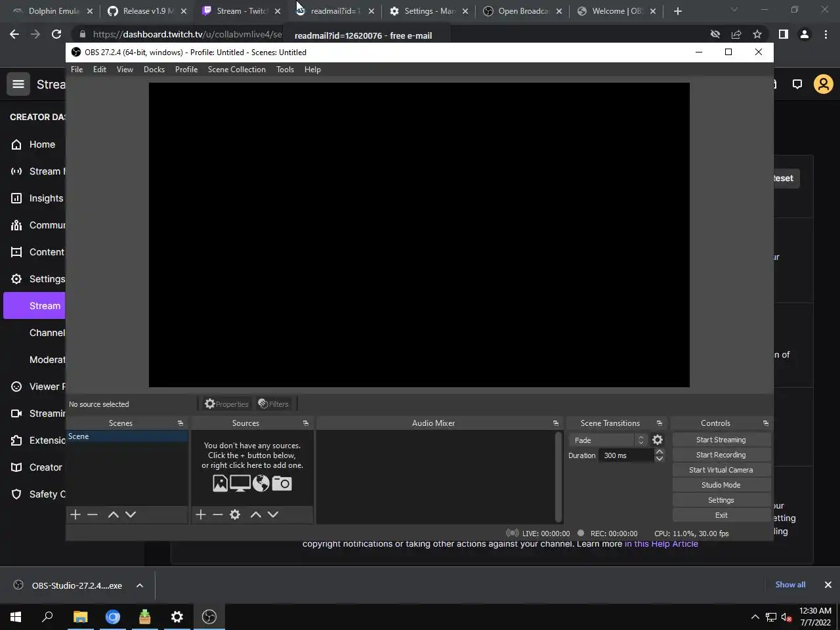840x630 pixels.
Task: Open Chrome tab search chevron
Action: 734,10
